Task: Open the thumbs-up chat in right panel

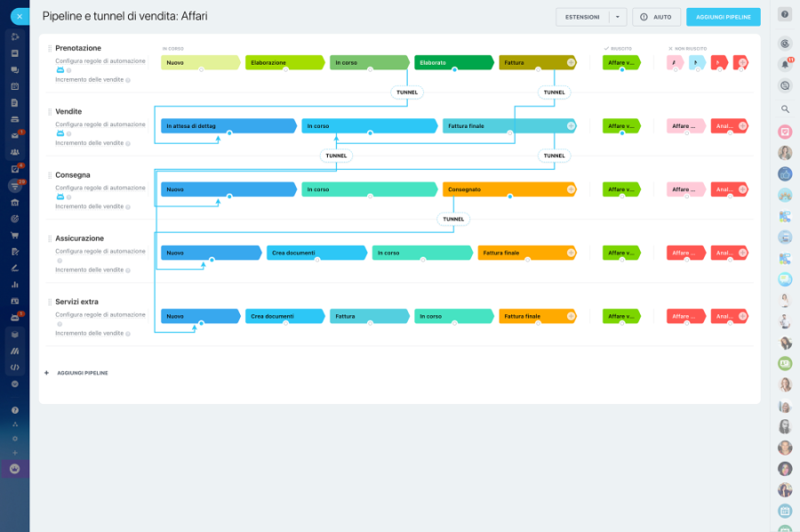Action: 785,174
